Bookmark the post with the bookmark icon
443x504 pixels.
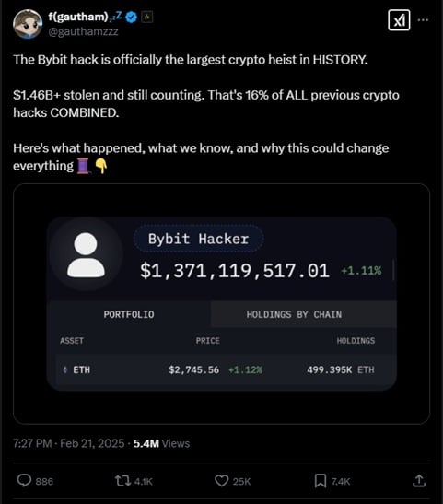321,481
